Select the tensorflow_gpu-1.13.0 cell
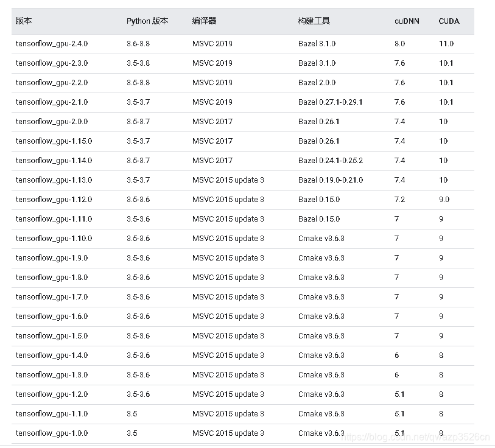This screenshot has height=448, width=495. [x=54, y=180]
